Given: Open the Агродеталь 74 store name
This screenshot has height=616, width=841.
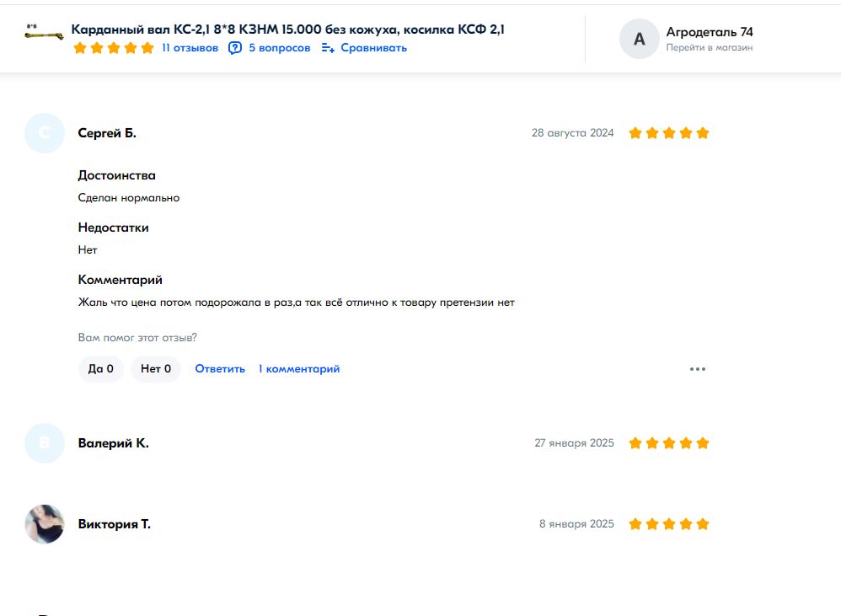Looking at the screenshot, I should coord(709,32).
